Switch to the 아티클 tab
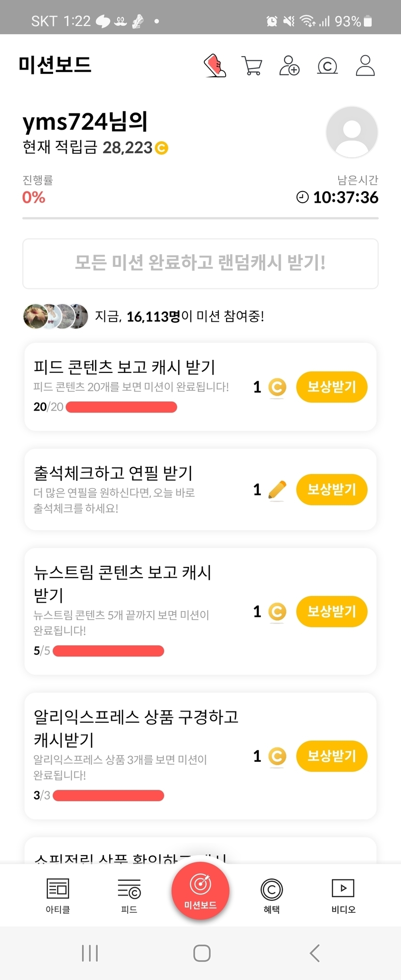 pyautogui.click(x=58, y=896)
